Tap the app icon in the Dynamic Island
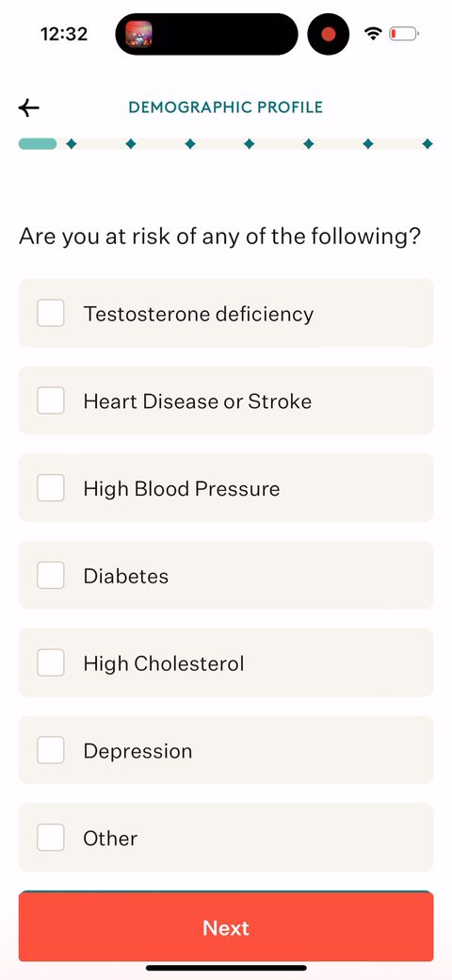452x980 pixels. click(x=138, y=34)
